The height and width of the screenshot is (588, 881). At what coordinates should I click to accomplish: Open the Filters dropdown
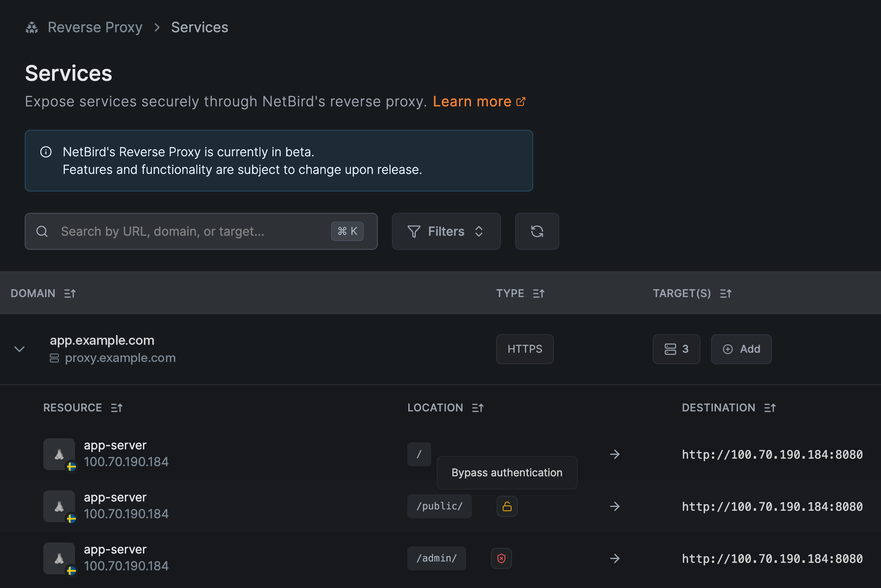446,231
